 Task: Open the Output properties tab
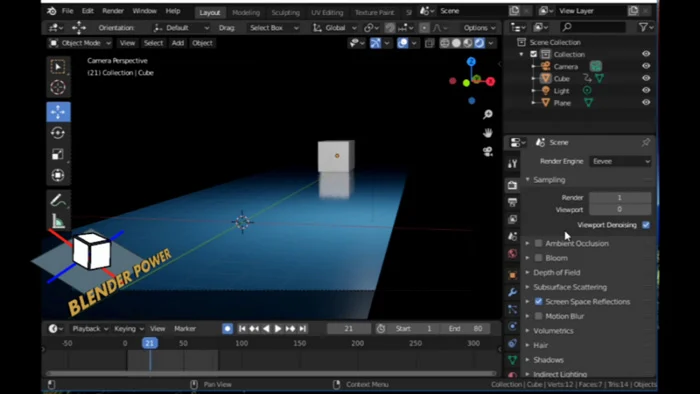coord(512,202)
